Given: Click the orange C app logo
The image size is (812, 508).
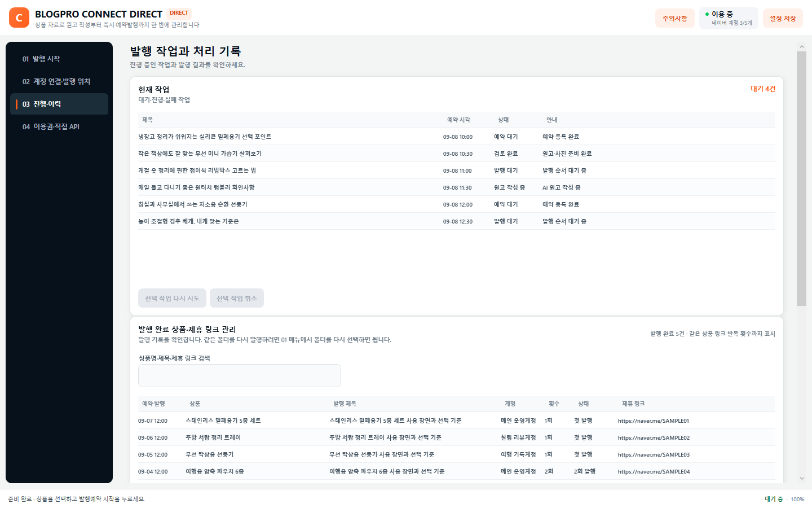Looking at the screenshot, I should [x=19, y=18].
